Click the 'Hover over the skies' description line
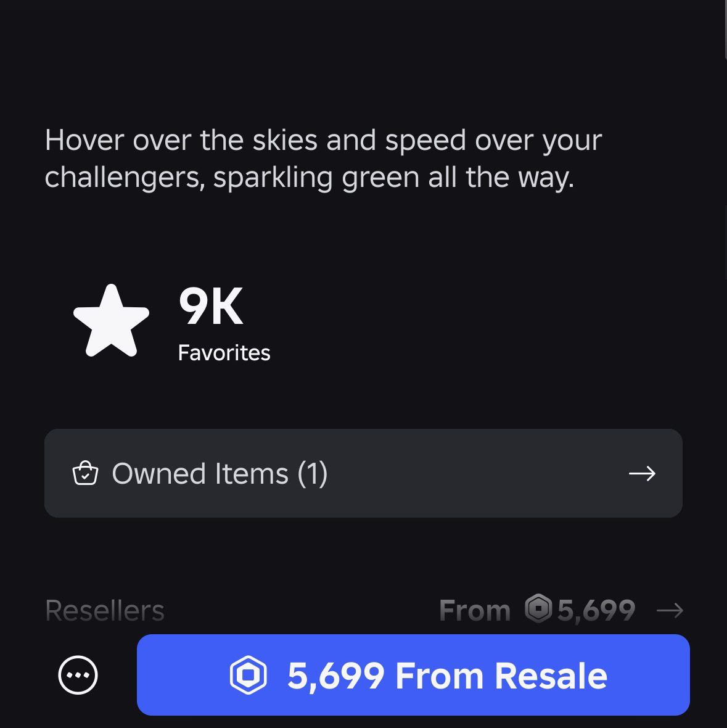This screenshot has width=727, height=728. 322,141
